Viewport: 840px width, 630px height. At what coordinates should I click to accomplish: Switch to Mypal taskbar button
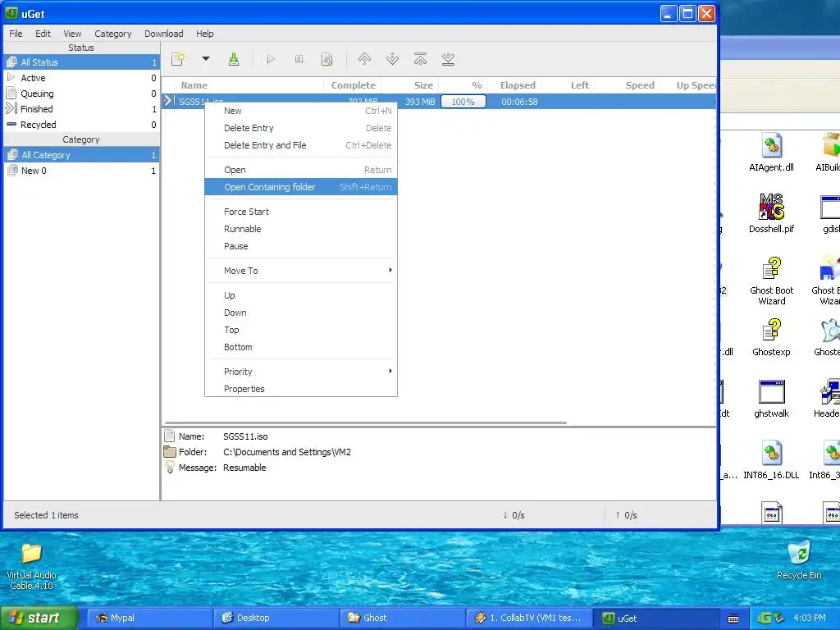[x=149, y=618]
